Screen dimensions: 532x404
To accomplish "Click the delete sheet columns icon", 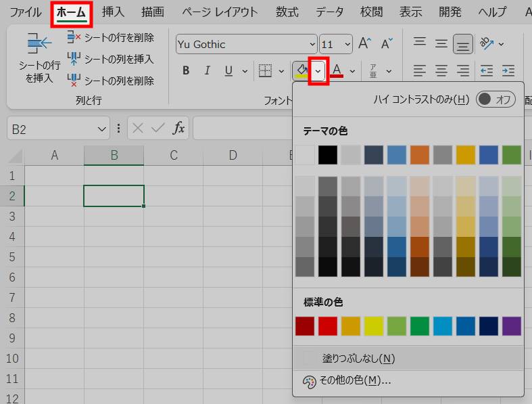I will click(x=74, y=81).
